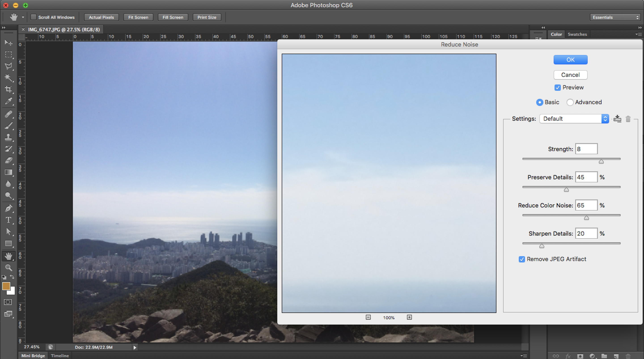The width and height of the screenshot is (644, 359).
Task: Zoom in preview with plus icon
Action: 409,317
